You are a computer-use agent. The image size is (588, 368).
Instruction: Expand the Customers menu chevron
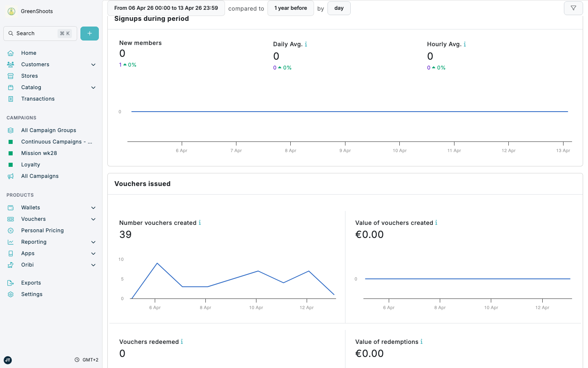[x=93, y=65]
